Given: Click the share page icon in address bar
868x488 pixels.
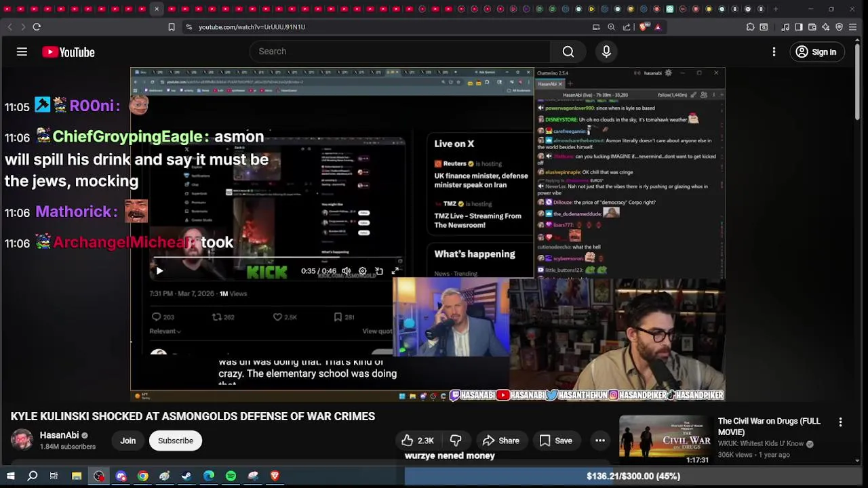Looking at the screenshot, I should 627,27.
